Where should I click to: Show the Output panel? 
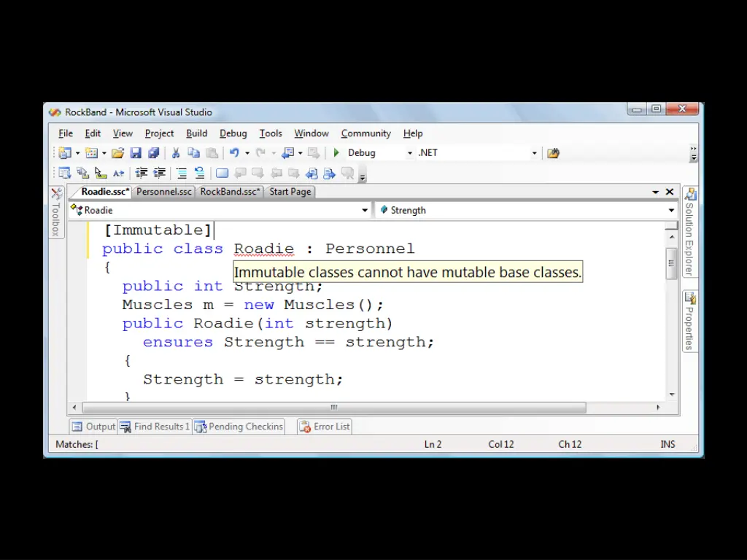click(94, 426)
